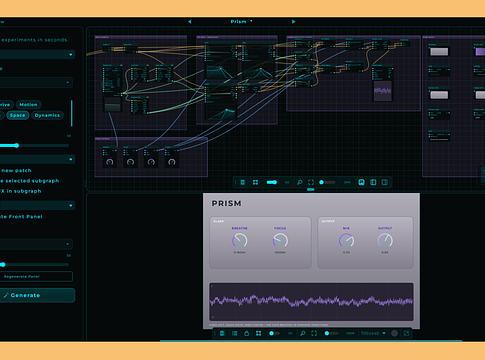Click the split-panel layout icon in graph toolbar

coord(373,182)
